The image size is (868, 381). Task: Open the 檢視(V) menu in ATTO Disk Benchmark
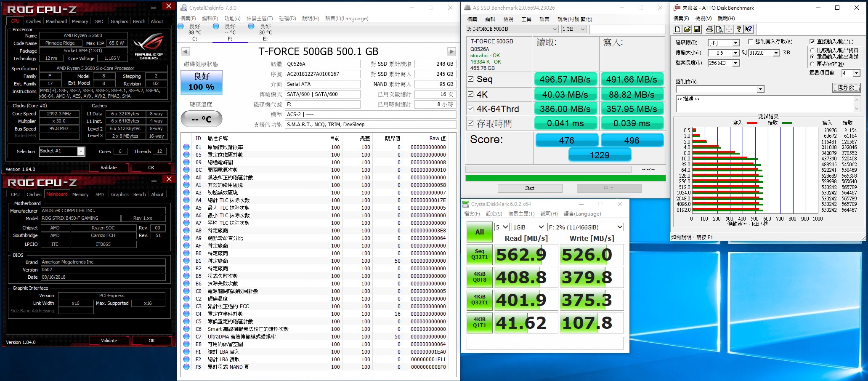point(703,19)
